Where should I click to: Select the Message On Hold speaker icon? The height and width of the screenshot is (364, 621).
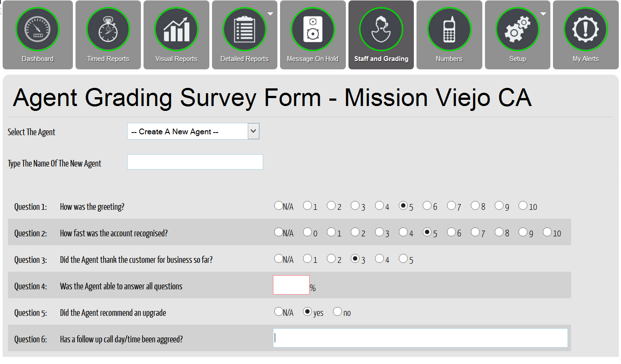(x=313, y=30)
